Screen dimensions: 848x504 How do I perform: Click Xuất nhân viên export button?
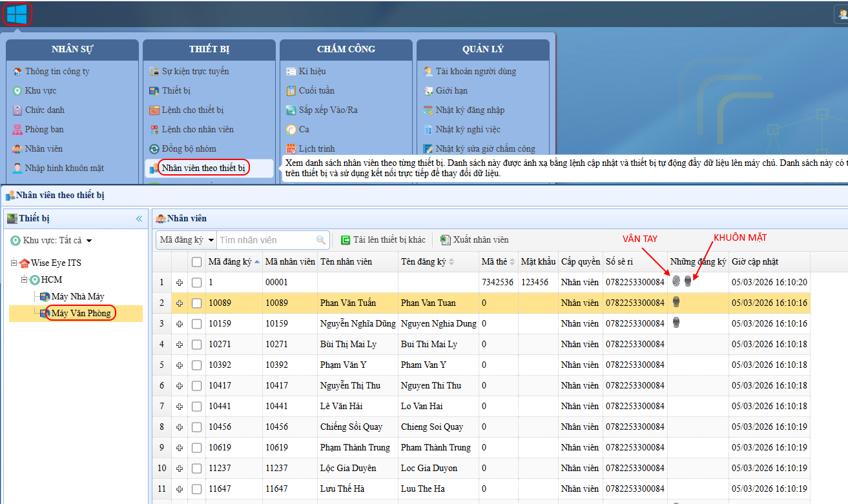[475, 240]
